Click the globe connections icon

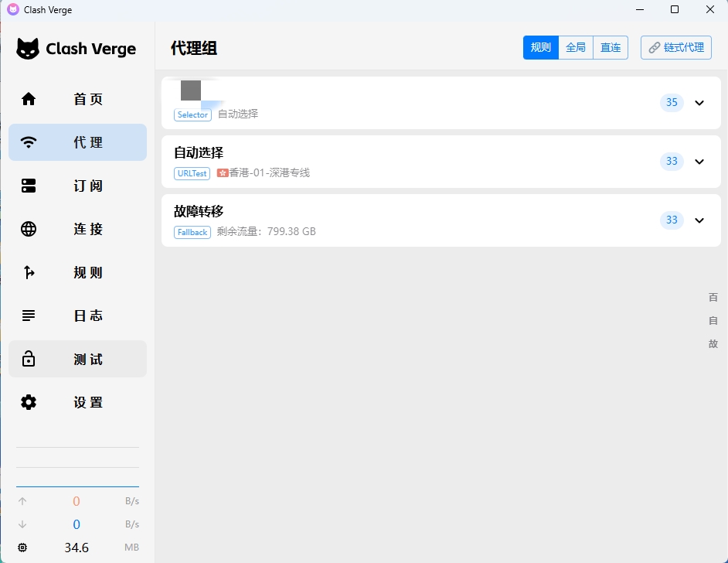[x=29, y=229]
